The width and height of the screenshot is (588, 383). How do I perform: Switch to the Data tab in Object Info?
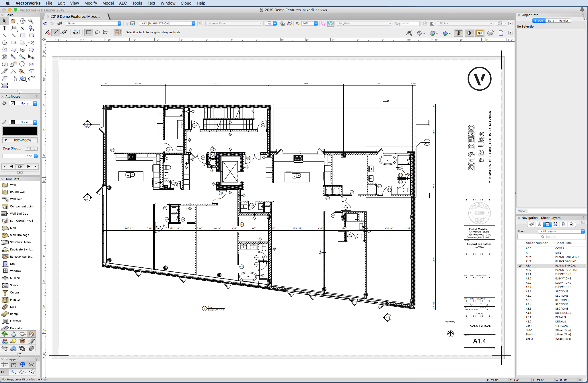[x=551, y=21]
